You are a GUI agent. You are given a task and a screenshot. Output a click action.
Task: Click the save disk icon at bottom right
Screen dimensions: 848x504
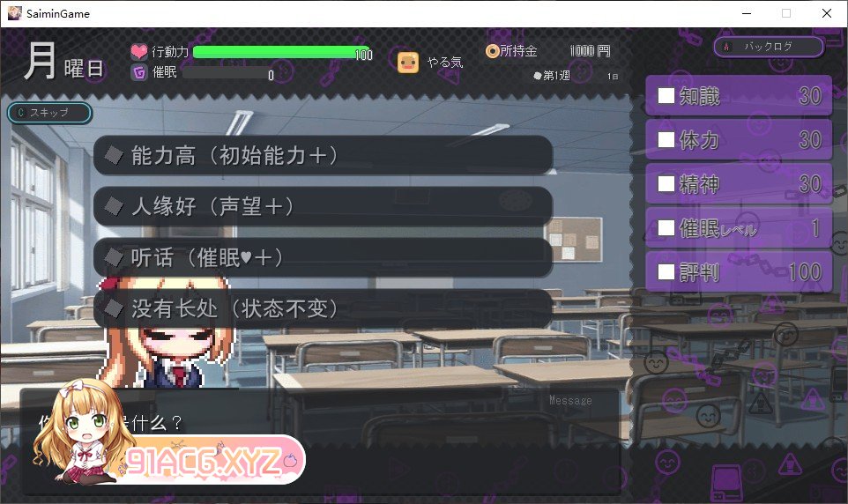727,483
